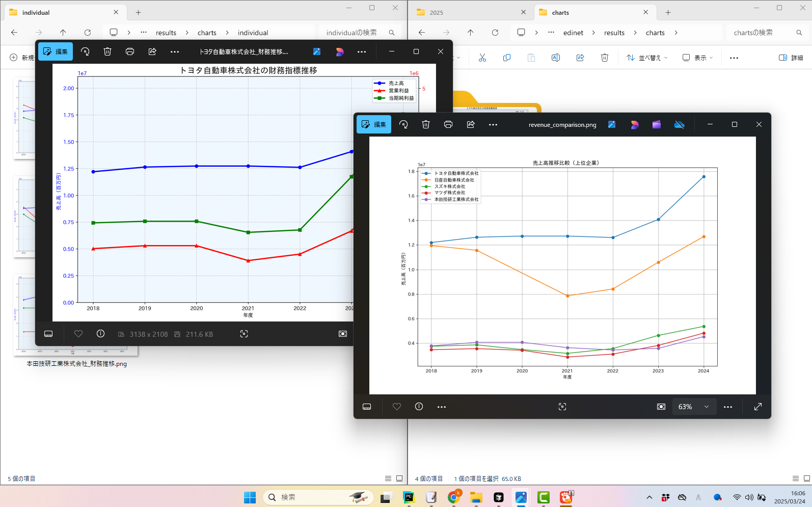This screenshot has height=507, width=812.
Task: Toggle the 詳細 details pane
Action: click(x=791, y=58)
